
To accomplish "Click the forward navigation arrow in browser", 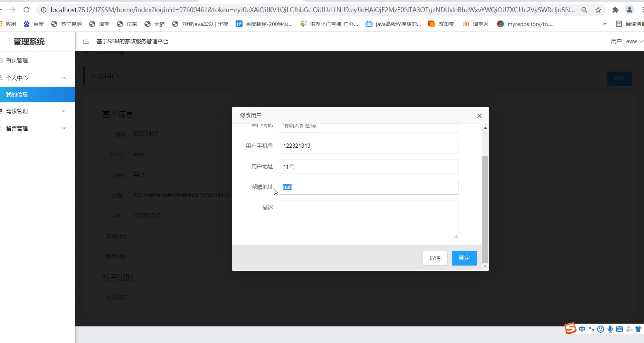I will [x=12, y=10].
